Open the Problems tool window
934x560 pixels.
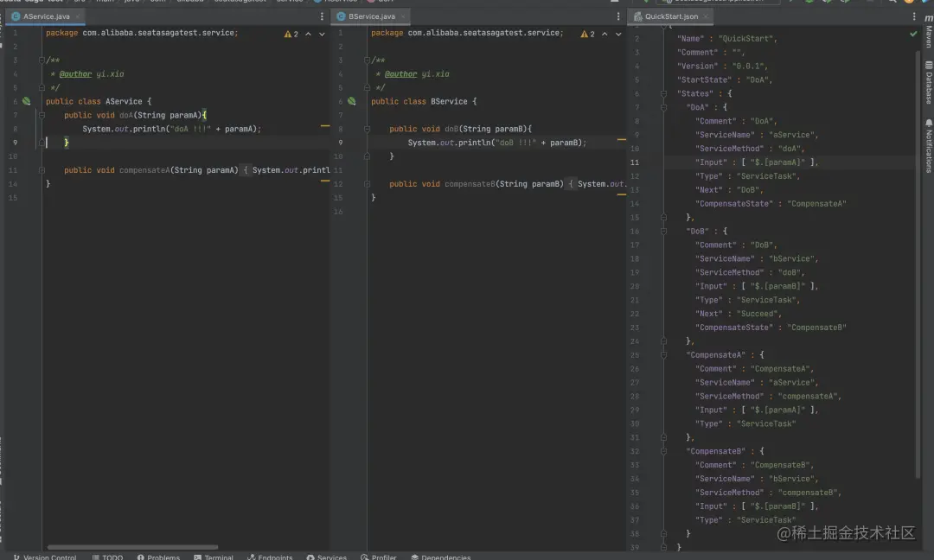tap(158, 557)
